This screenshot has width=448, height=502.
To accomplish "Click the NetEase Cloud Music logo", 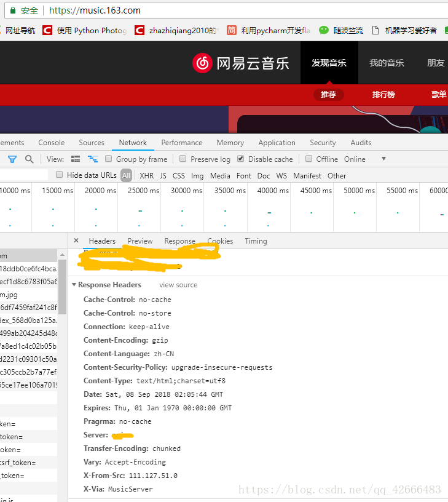I will click(x=241, y=63).
